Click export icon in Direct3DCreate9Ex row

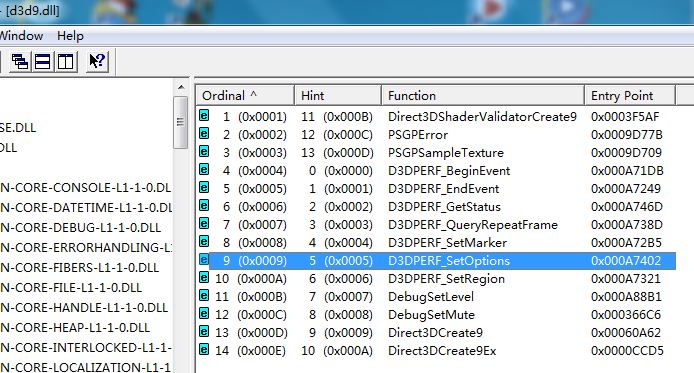pos(204,350)
